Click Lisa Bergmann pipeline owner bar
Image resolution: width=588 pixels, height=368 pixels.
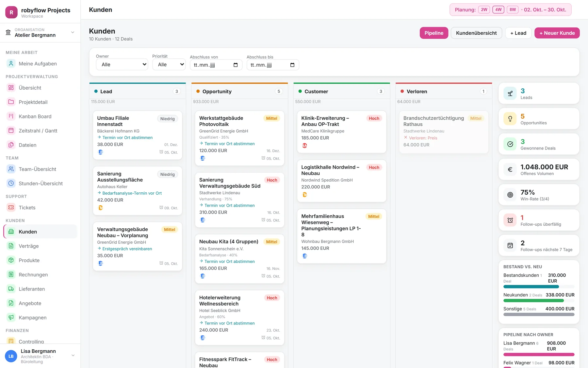coord(539,354)
